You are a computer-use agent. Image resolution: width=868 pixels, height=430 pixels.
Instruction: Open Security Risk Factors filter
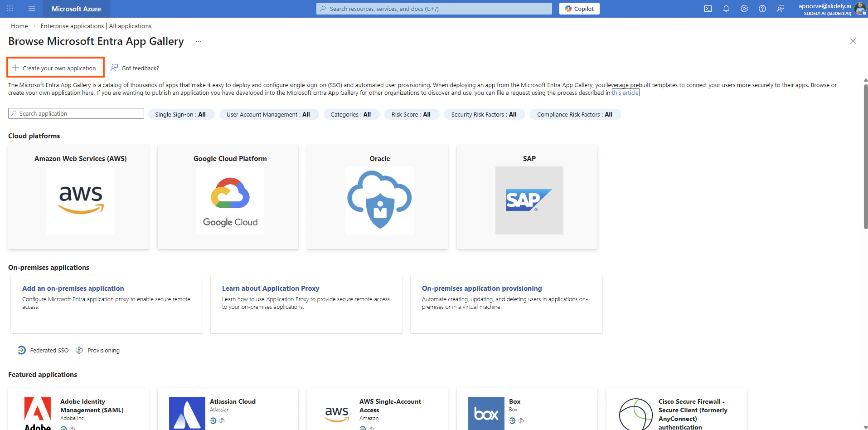[x=484, y=114]
